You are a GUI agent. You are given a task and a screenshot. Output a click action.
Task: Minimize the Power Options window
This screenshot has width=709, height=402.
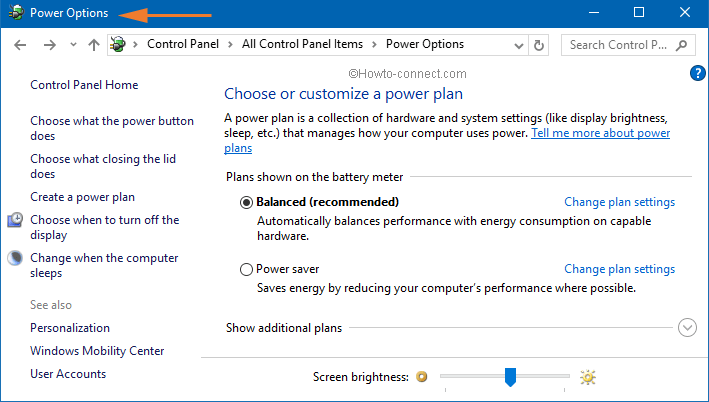pos(594,13)
